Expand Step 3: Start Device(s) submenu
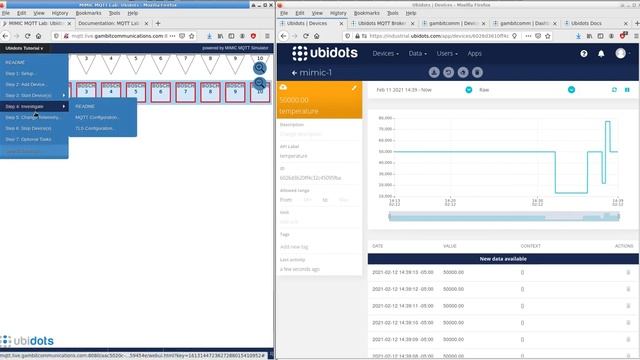The width and height of the screenshot is (640, 360). [34, 96]
